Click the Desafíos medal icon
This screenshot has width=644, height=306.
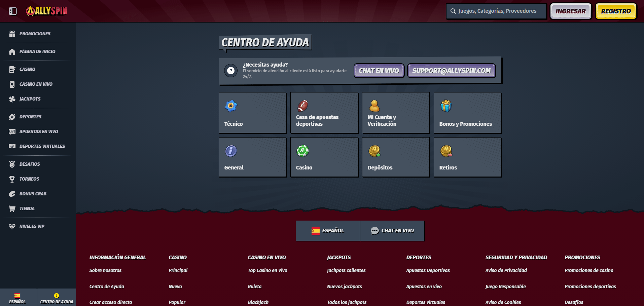[x=12, y=164]
